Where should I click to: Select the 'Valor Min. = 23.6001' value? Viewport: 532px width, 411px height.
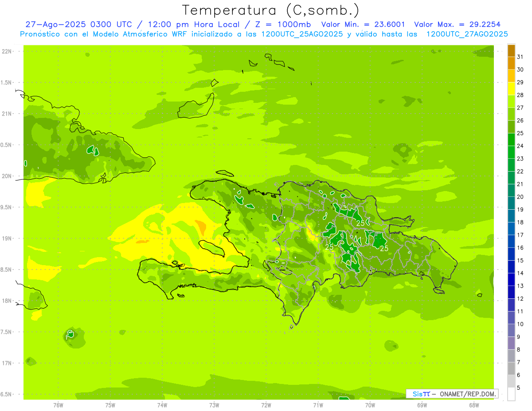[x=363, y=25]
